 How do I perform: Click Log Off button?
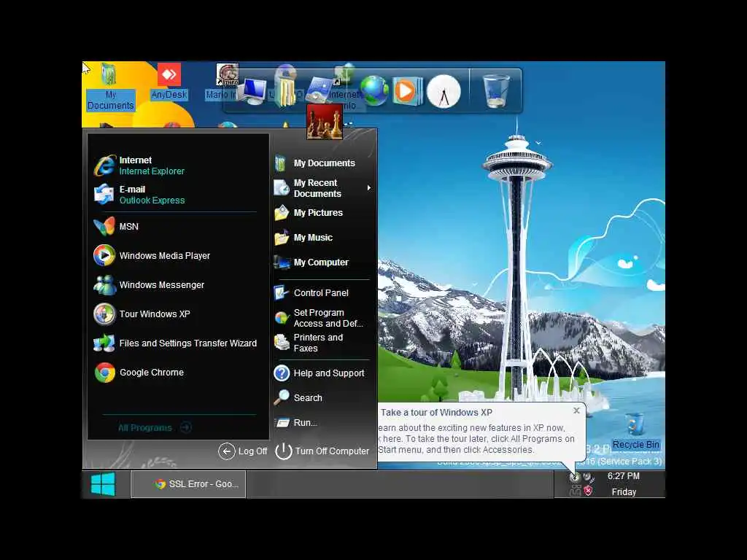point(243,451)
